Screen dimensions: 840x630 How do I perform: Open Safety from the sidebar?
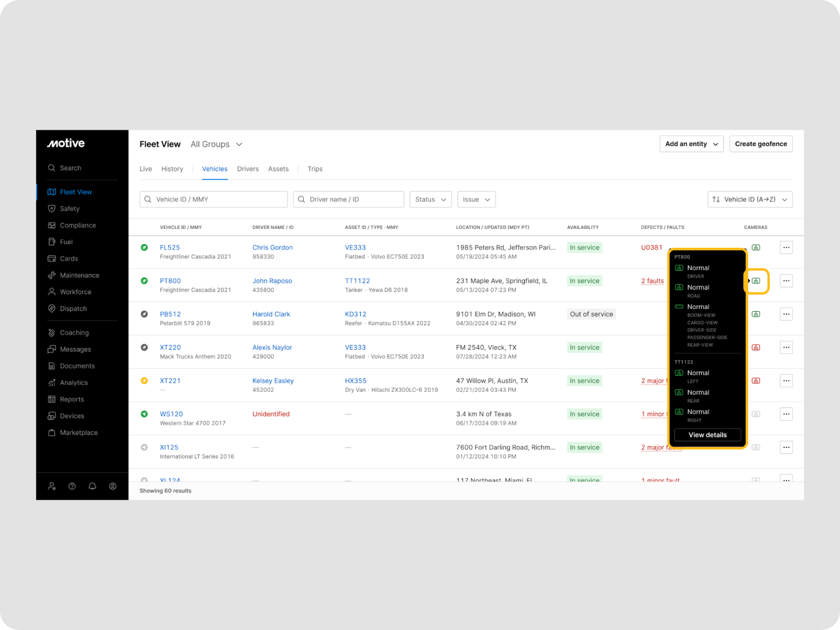tap(70, 208)
